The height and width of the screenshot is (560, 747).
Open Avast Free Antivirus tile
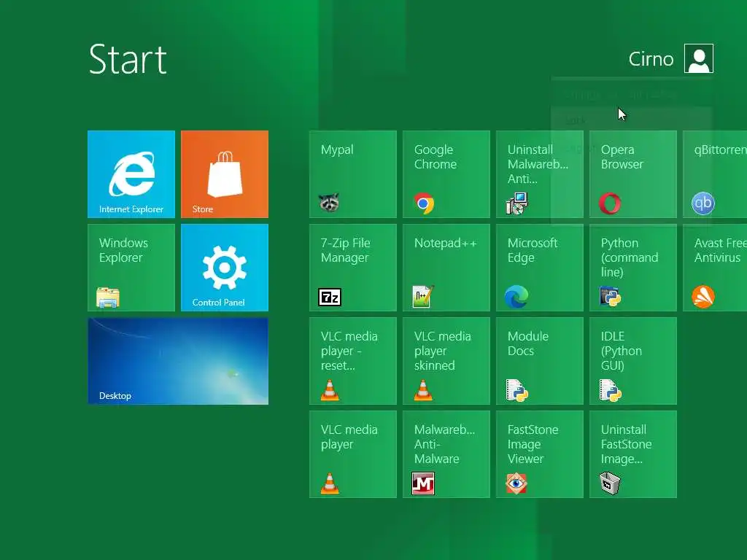click(x=715, y=268)
